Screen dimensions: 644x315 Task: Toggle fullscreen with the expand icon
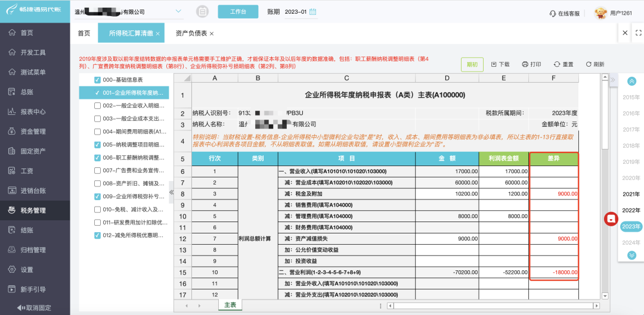coord(638,33)
